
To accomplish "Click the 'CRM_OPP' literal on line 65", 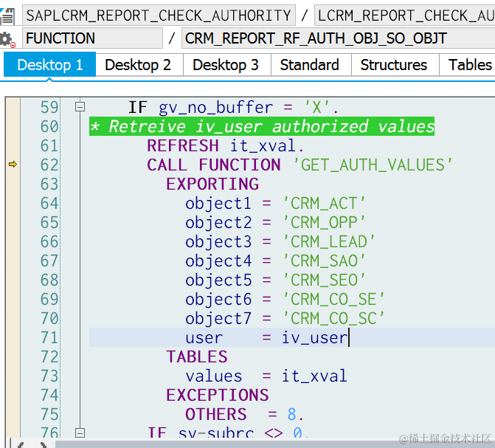I will 324,222.
